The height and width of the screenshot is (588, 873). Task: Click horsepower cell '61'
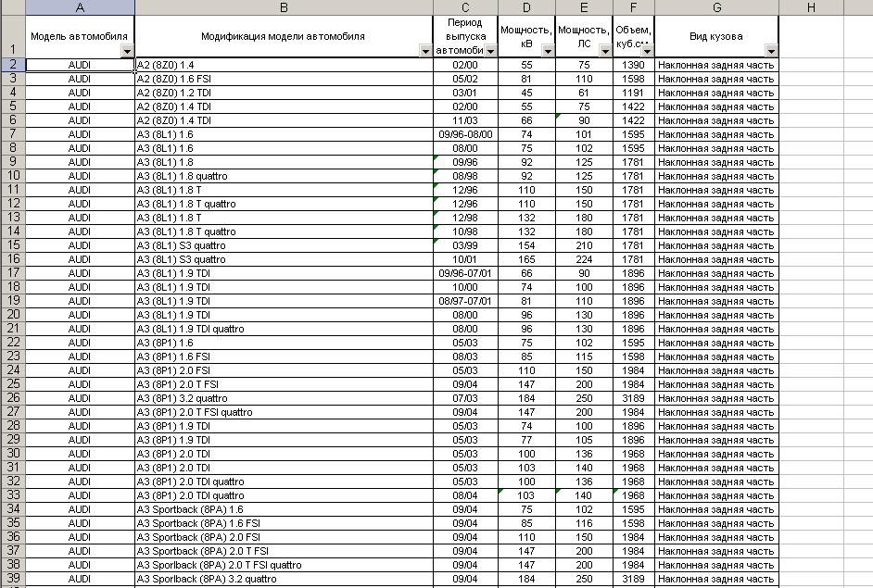pos(584,93)
